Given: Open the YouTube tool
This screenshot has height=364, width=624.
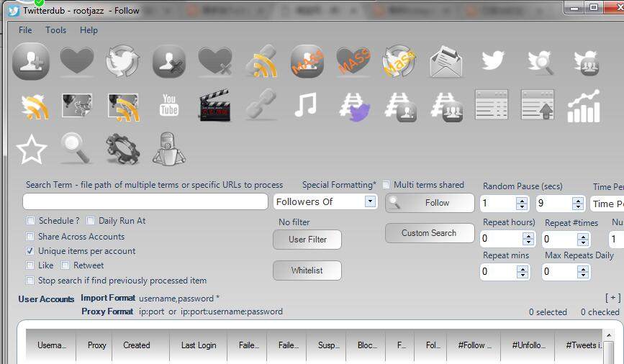Looking at the screenshot, I should 169,104.
